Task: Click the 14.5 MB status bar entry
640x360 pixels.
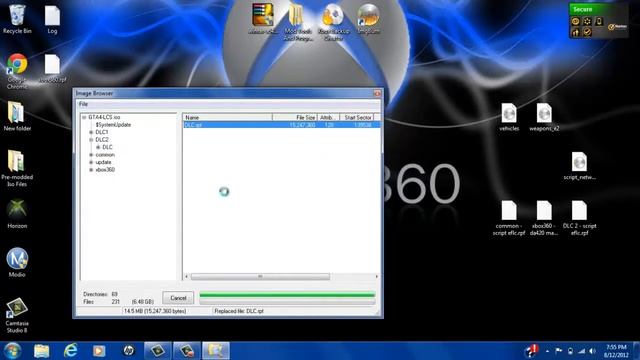Action: click(x=155, y=311)
